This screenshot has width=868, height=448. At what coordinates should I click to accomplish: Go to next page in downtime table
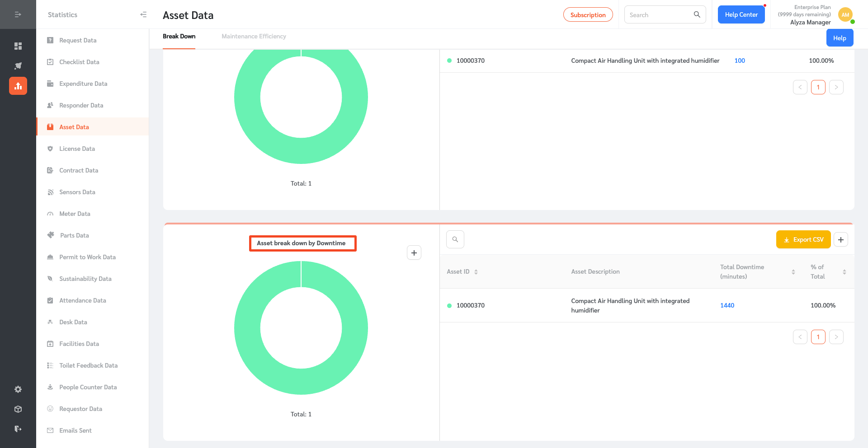click(x=836, y=337)
